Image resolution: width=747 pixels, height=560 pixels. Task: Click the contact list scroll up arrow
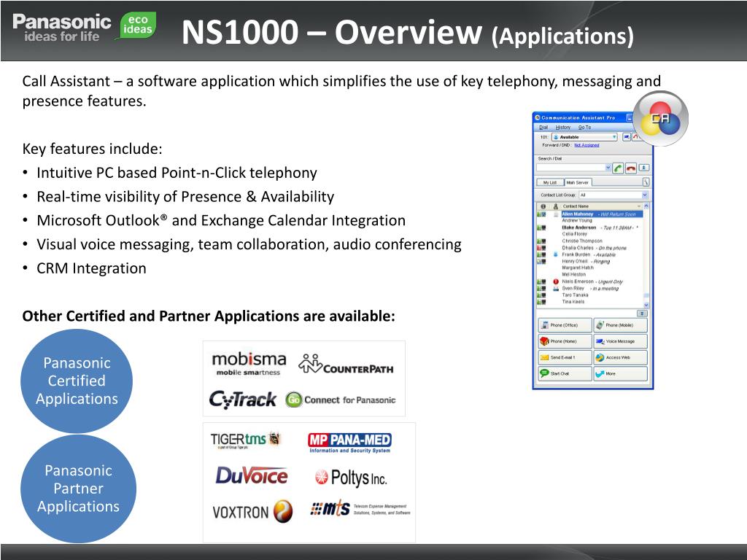coord(646,206)
